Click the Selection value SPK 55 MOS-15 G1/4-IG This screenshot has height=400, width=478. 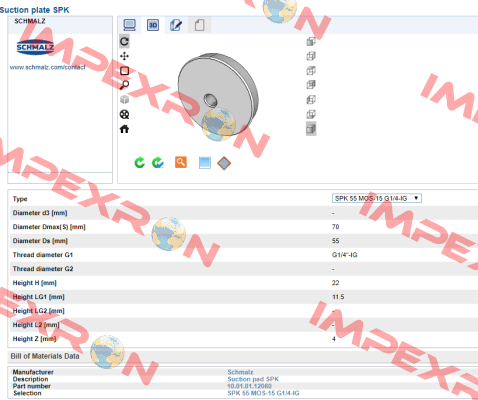(x=263, y=393)
